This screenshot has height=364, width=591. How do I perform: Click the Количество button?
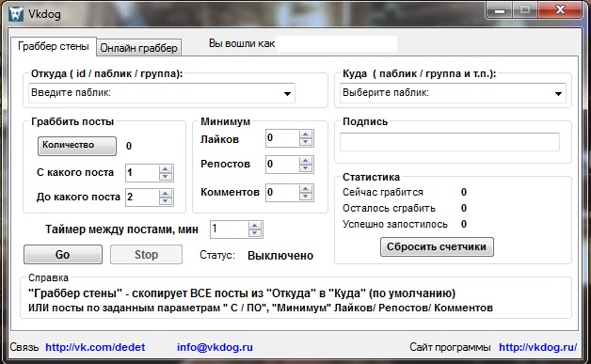pyautogui.click(x=77, y=146)
